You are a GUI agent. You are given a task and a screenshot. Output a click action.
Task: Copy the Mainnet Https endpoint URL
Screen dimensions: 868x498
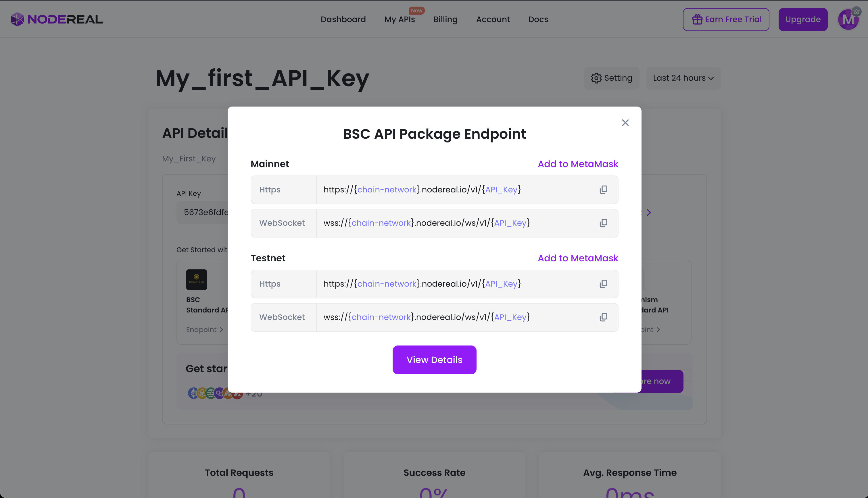pyautogui.click(x=603, y=190)
